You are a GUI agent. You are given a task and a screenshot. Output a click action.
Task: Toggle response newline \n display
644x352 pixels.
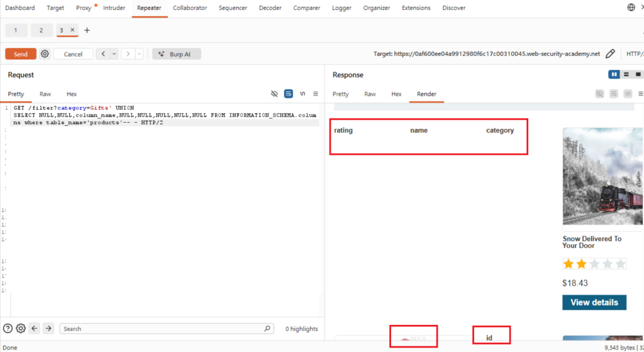(x=628, y=94)
